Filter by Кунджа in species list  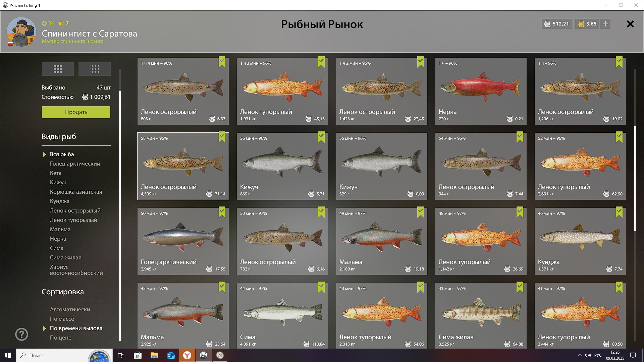[60, 201]
